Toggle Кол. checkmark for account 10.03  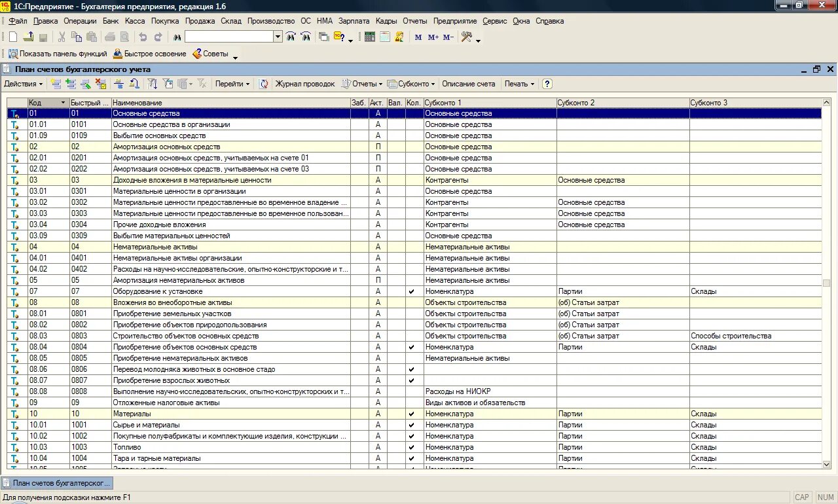(x=411, y=447)
